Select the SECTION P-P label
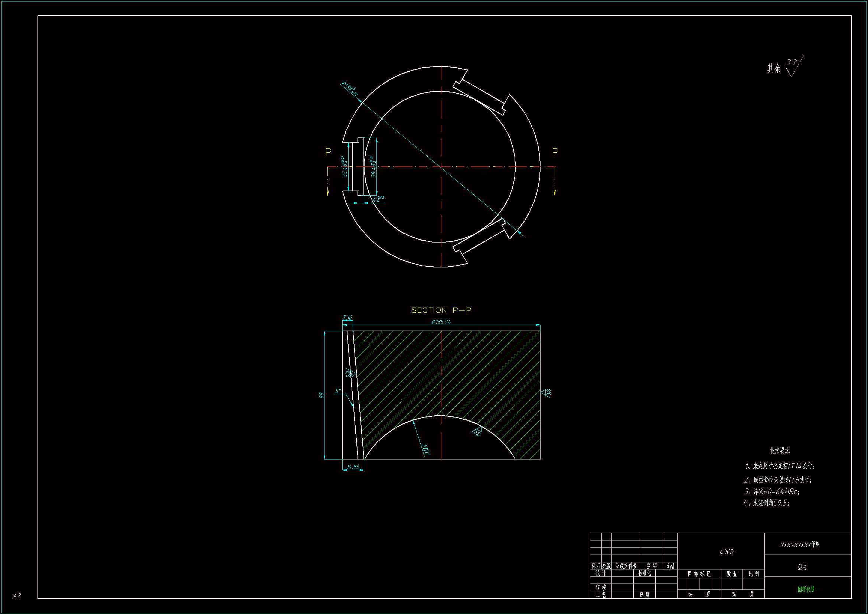This screenshot has width=868, height=614. [x=441, y=310]
